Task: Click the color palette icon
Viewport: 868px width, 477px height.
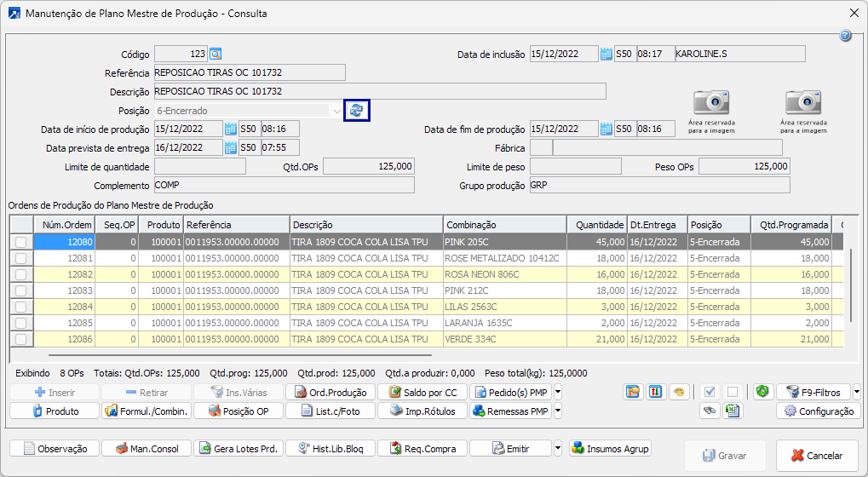Action: tap(679, 392)
